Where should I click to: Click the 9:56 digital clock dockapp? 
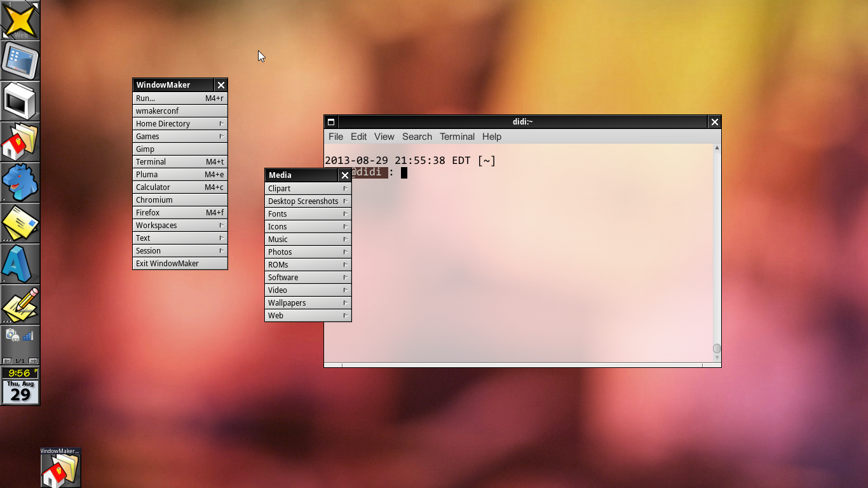(20, 373)
